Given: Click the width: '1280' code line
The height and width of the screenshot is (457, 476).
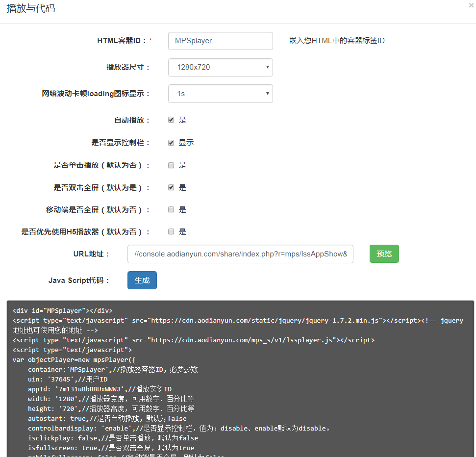Looking at the screenshot, I should (111, 399).
